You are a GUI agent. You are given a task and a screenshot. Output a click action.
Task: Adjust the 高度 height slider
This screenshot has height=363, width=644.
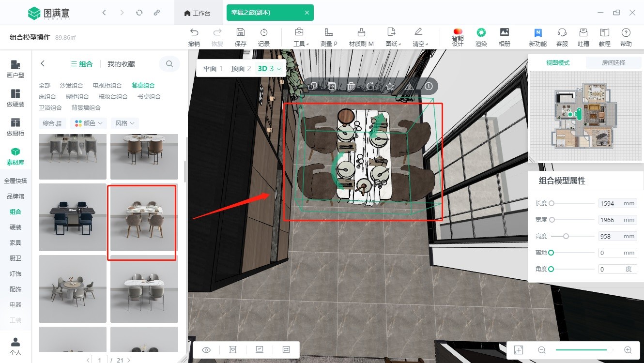(566, 236)
